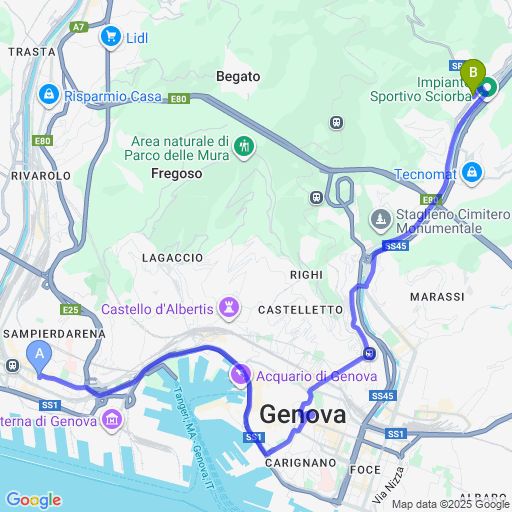Click the E25 road badge
This screenshot has height=512, width=512.
[x=71, y=310]
